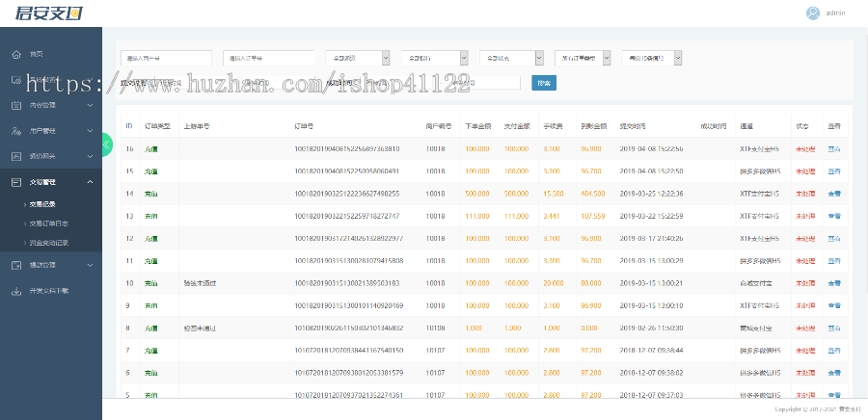Collapse the 交易管理 menu chevron

pos(91,182)
